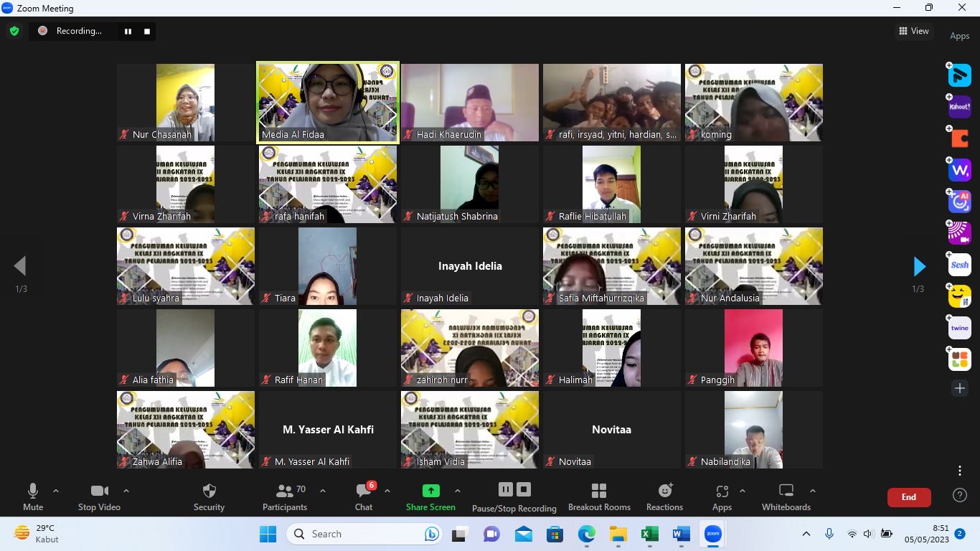The width and height of the screenshot is (980, 551).
Task: Select Media Al Fidaa video tile
Action: click(328, 103)
